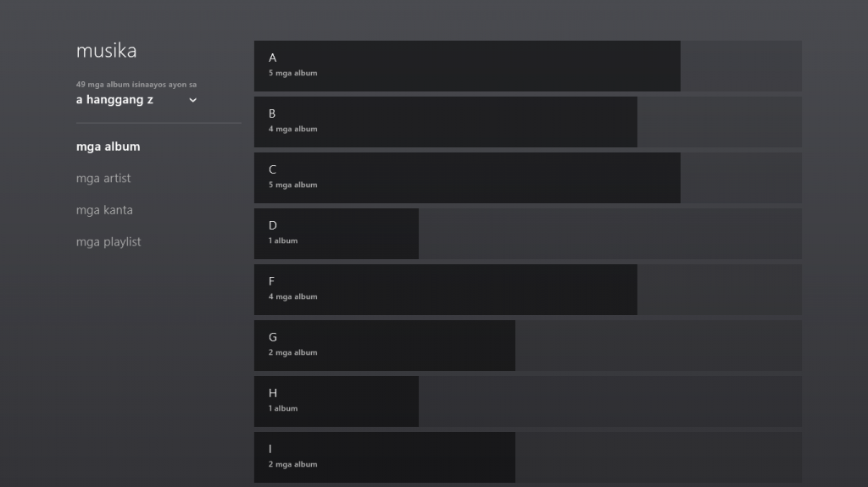Screen dimensions: 868x487
Task: Go to 'mga playlist' section
Action: click(108, 242)
